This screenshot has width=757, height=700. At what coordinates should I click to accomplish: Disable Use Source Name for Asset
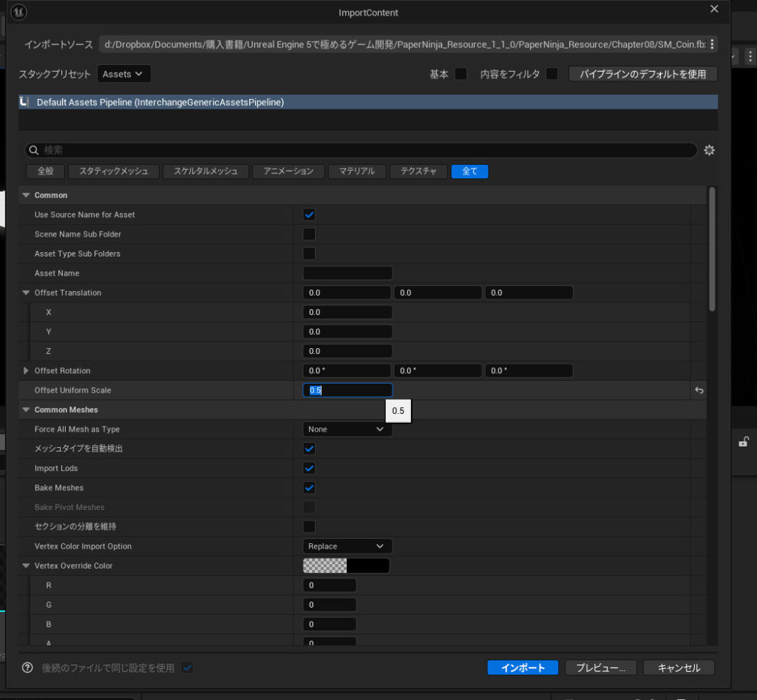[x=310, y=214]
